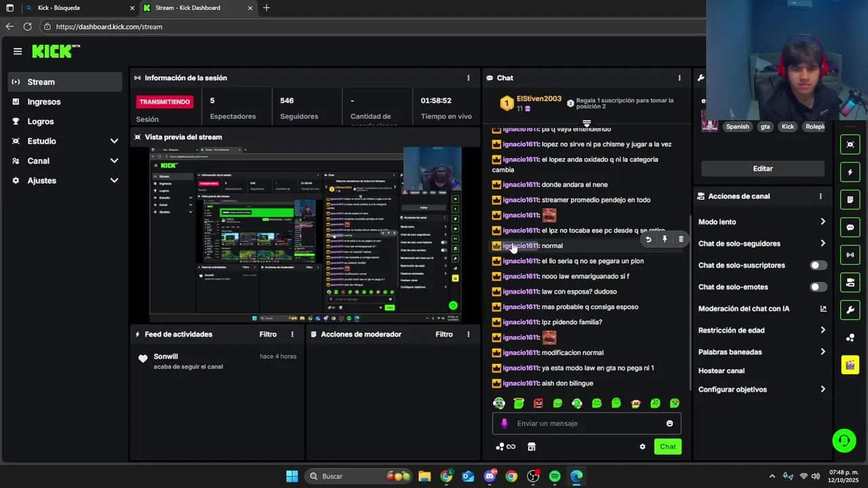Switch to the Kick - Búsqueda browser tab

[x=79, y=8]
